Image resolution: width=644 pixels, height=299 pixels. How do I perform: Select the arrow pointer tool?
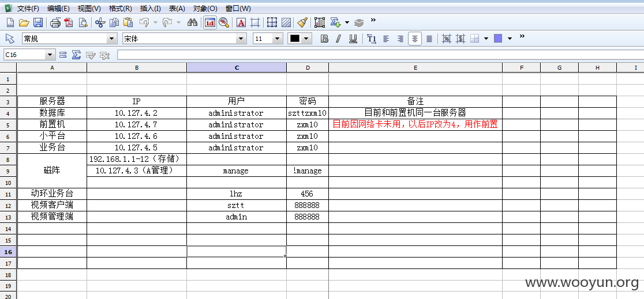click(x=10, y=39)
